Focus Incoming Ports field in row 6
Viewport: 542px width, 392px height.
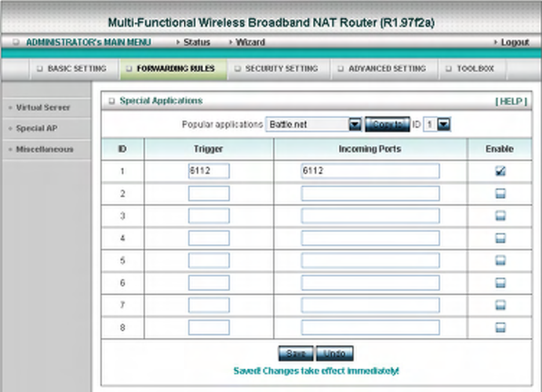371,283
